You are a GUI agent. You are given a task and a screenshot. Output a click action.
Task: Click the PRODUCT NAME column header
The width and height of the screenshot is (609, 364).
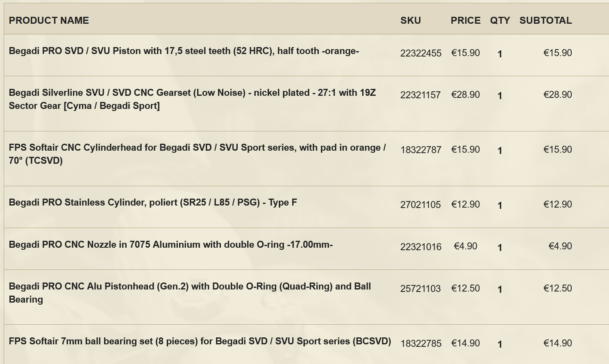[x=49, y=20]
